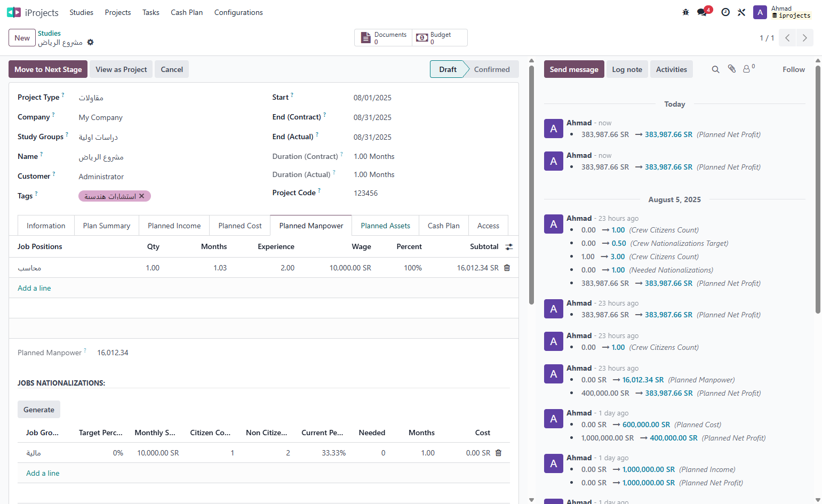Screen dimensions: 822x504
Task: Open the debug bug icon menu
Action: click(686, 12)
